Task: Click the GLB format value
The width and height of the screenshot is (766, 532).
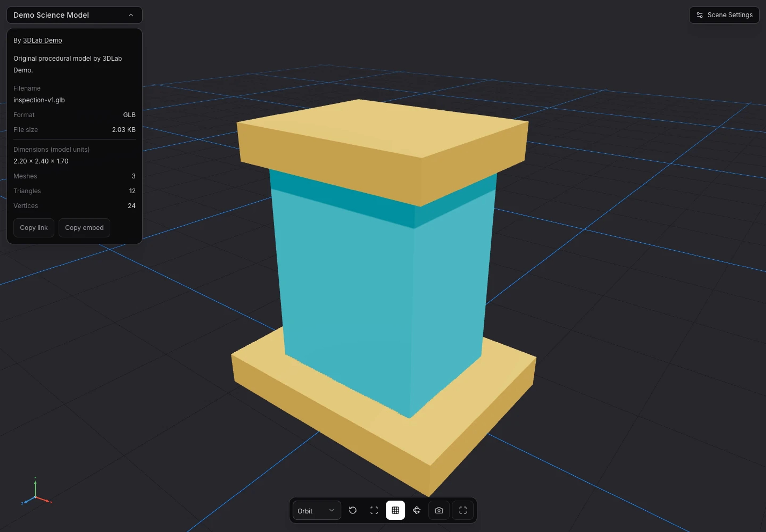Action: [x=129, y=115]
